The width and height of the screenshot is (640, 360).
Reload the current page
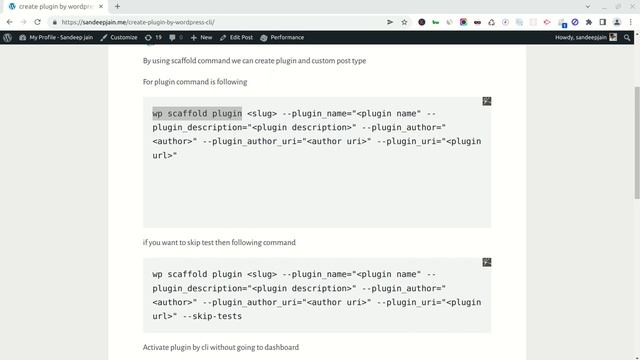click(x=37, y=22)
